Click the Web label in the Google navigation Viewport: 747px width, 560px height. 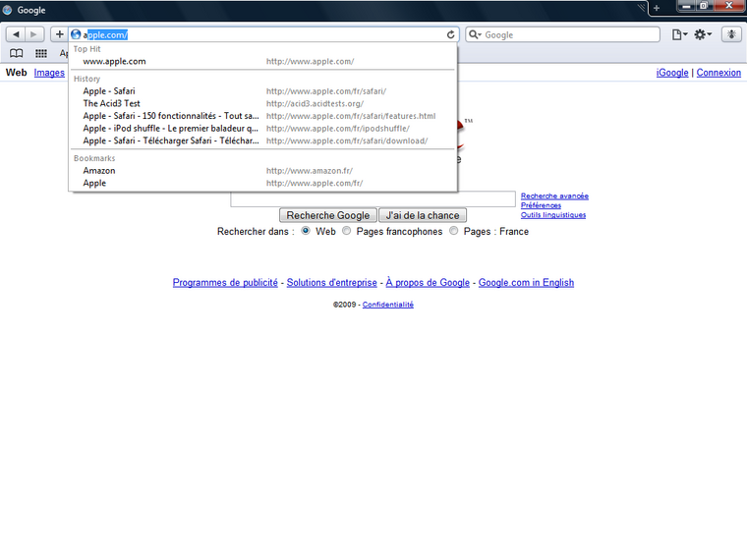16,73
